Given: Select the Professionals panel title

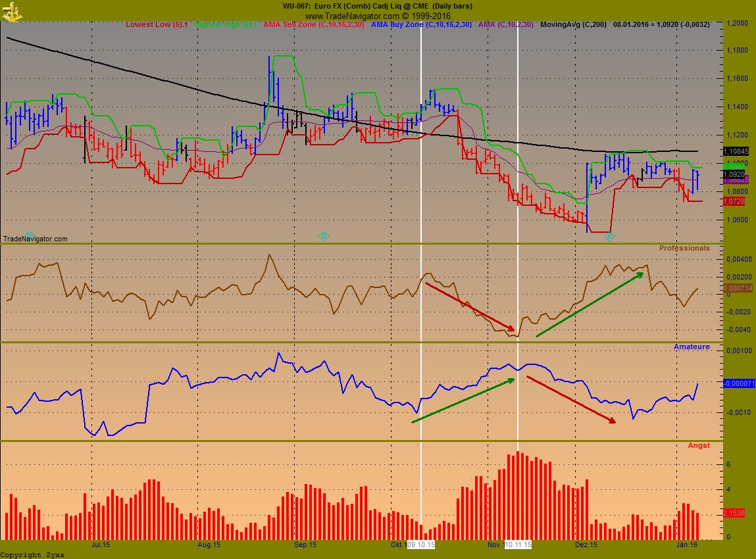Looking at the screenshot, I should tap(684, 248).
